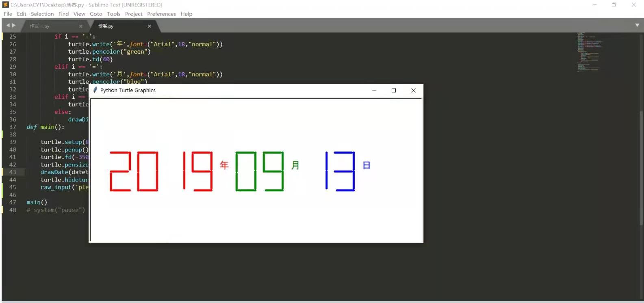Click 'turtle.pencolor("green")' code line
The image size is (644, 303).
tap(109, 52)
